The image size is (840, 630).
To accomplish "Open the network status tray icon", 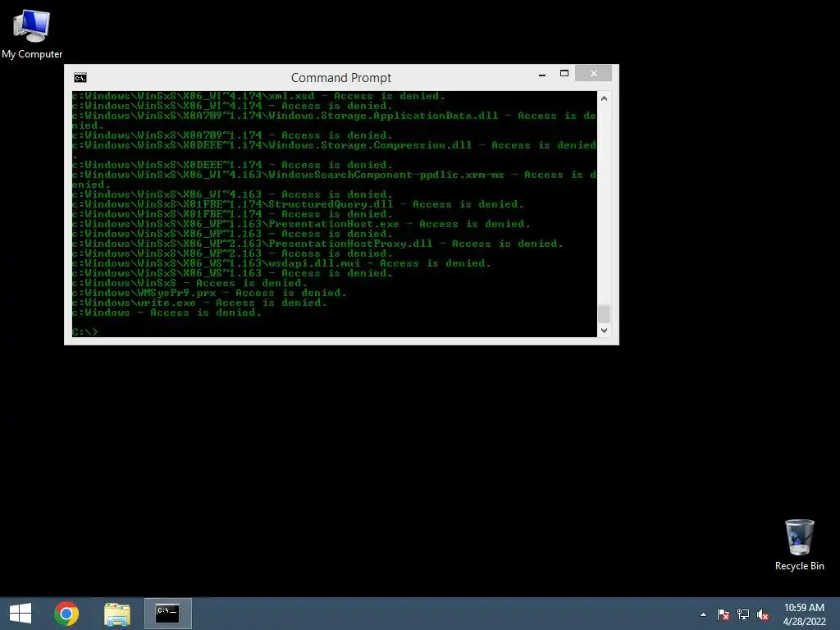I will [x=743, y=614].
